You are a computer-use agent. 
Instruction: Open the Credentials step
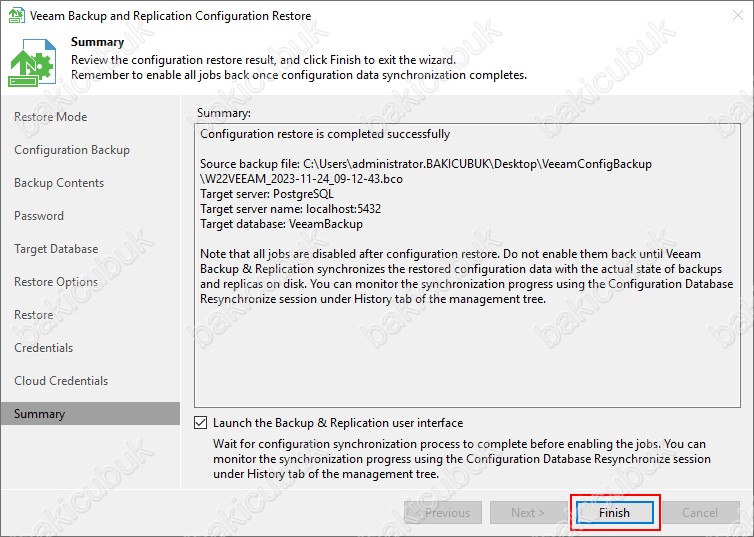(43, 348)
